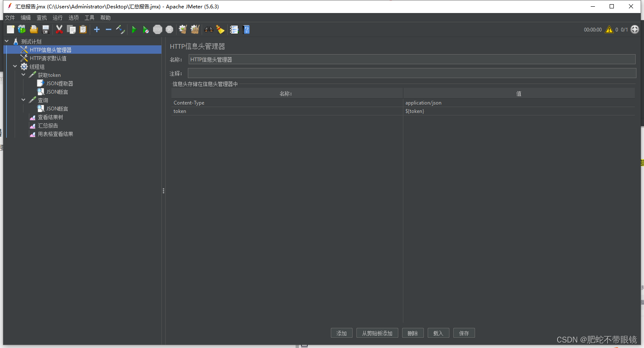Select JSON断言 under 获取token
The image size is (644, 348).
click(x=57, y=92)
